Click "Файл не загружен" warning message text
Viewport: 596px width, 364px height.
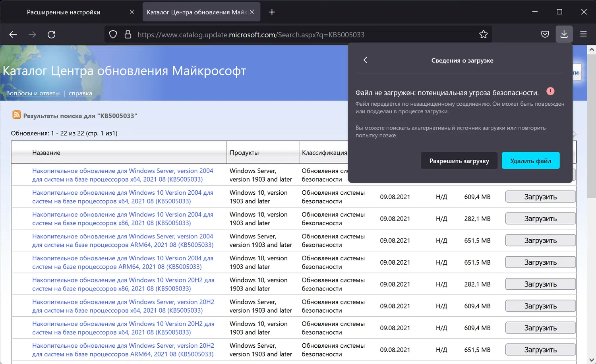(447, 93)
